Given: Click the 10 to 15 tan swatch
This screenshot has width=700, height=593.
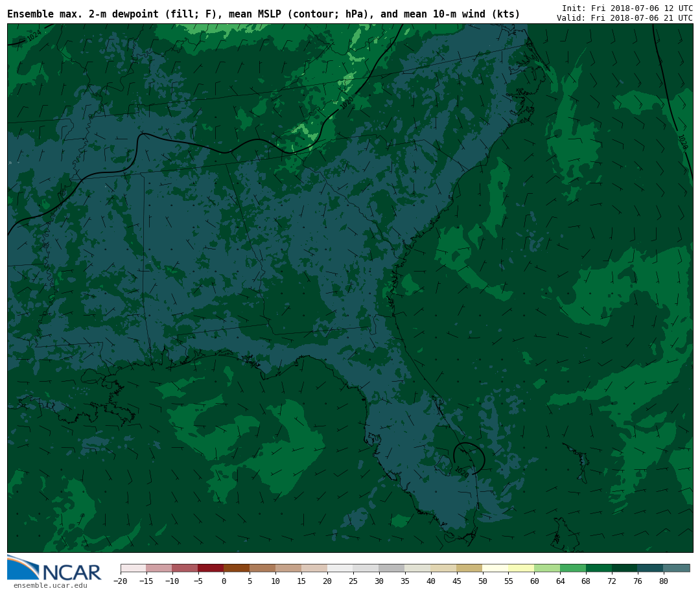Looking at the screenshot, I should (289, 568).
